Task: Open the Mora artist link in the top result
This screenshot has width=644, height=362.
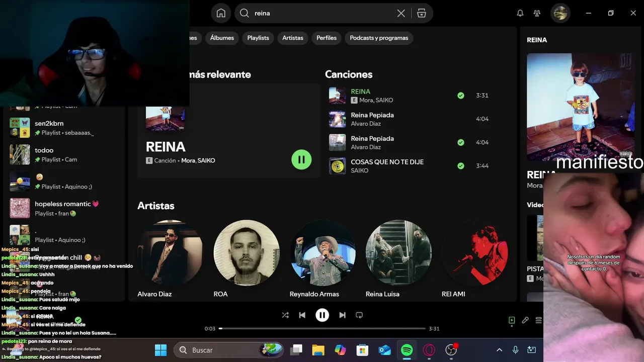Action: click(188, 161)
